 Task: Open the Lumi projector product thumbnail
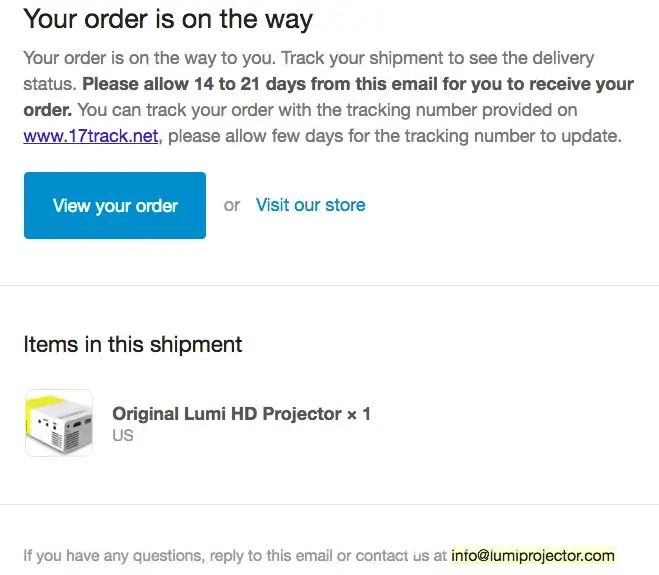tap(58, 422)
